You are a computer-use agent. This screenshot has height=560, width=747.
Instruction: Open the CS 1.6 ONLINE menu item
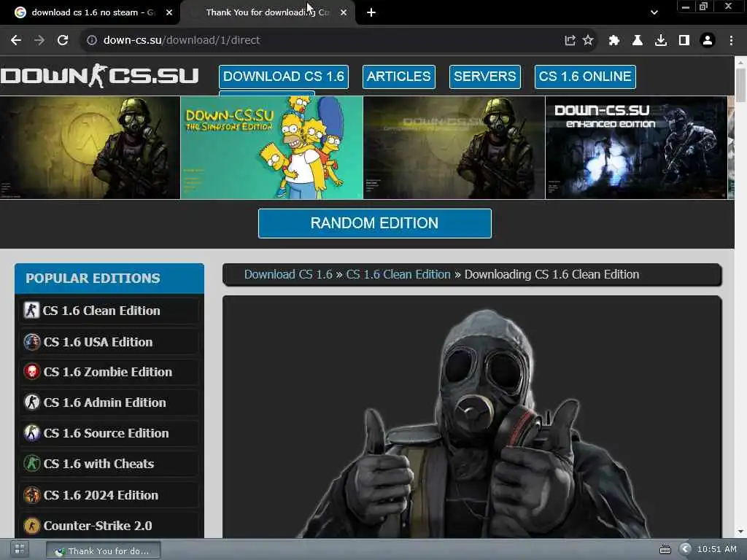pos(585,77)
